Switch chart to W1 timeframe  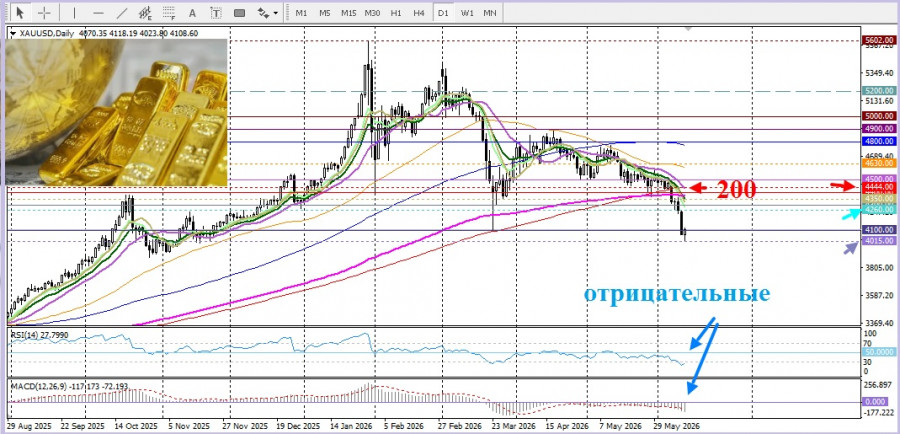[466, 12]
